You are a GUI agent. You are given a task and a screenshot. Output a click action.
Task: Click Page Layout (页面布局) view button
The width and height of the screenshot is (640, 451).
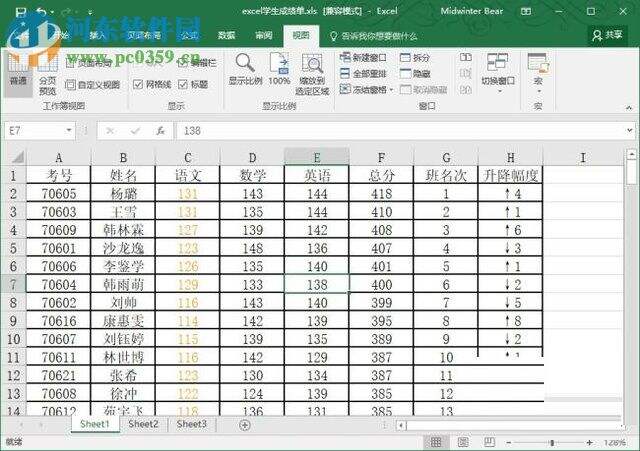click(x=89, y=63)
